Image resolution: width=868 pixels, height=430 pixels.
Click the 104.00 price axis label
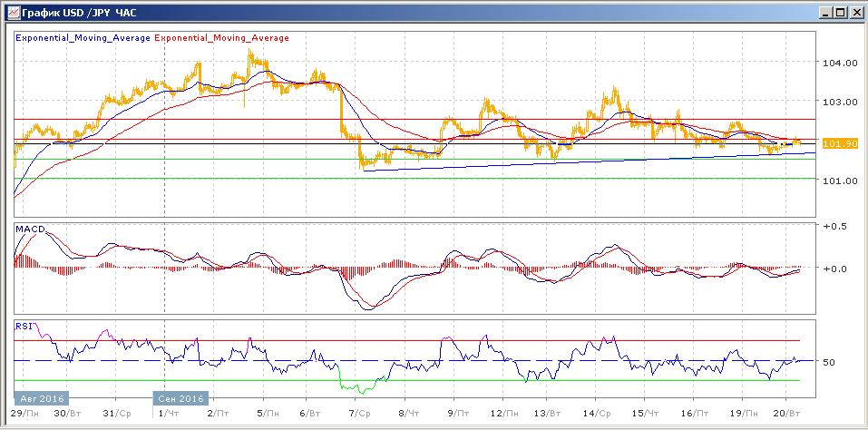pos(839,63)
